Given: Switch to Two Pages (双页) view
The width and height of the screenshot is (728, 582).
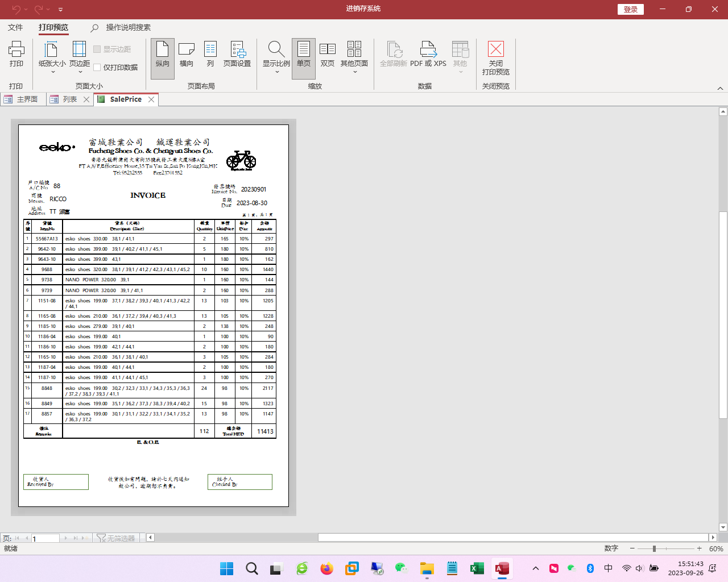Looking at the screenshot, I should pos(328,55).
